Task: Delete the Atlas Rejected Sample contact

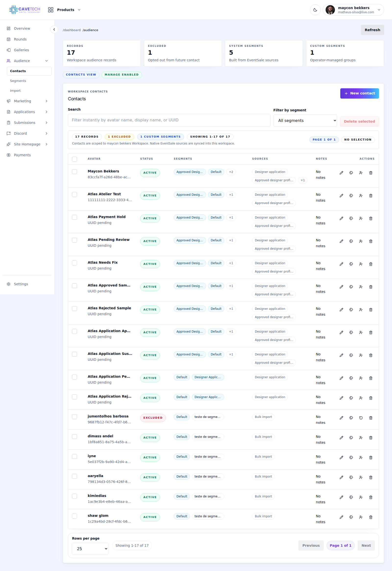Action: [x=371, y=310]
